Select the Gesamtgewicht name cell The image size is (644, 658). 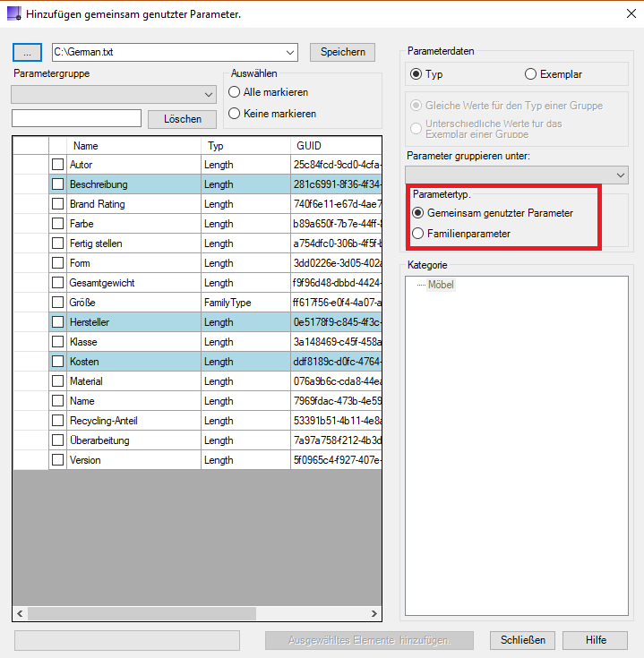pyautogui.click(x=133, y=283)
